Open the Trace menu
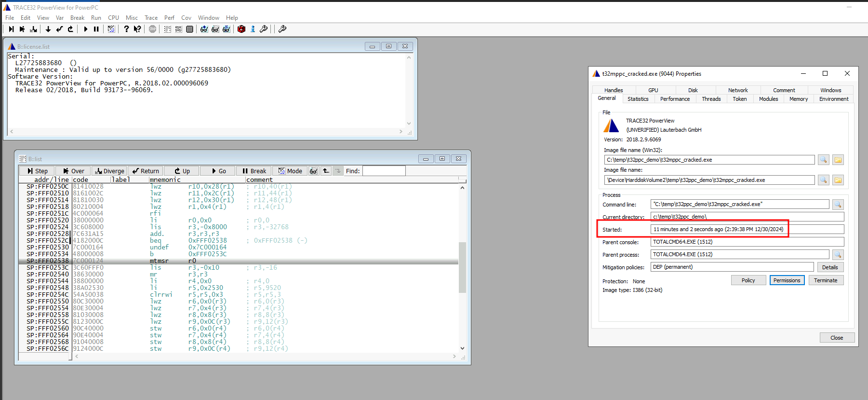Image resolution: width=868 pixels, height=400 pixels. click(x=151, y=18)
